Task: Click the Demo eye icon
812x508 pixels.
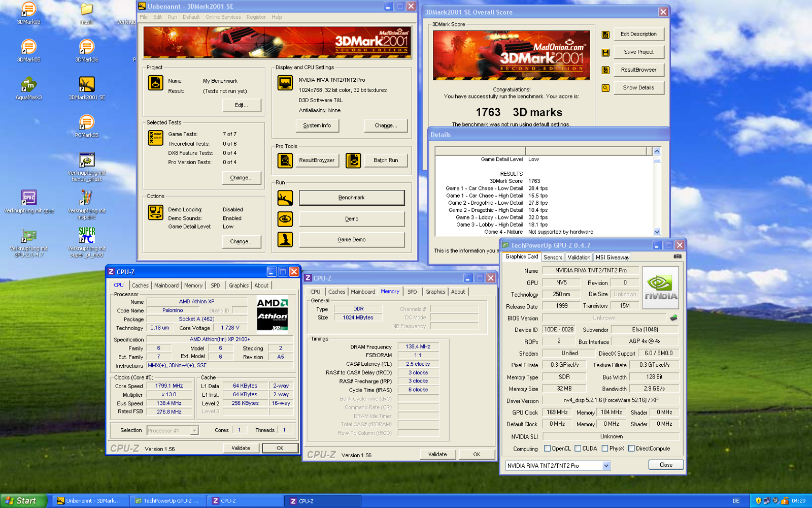Action: [285, 219]
